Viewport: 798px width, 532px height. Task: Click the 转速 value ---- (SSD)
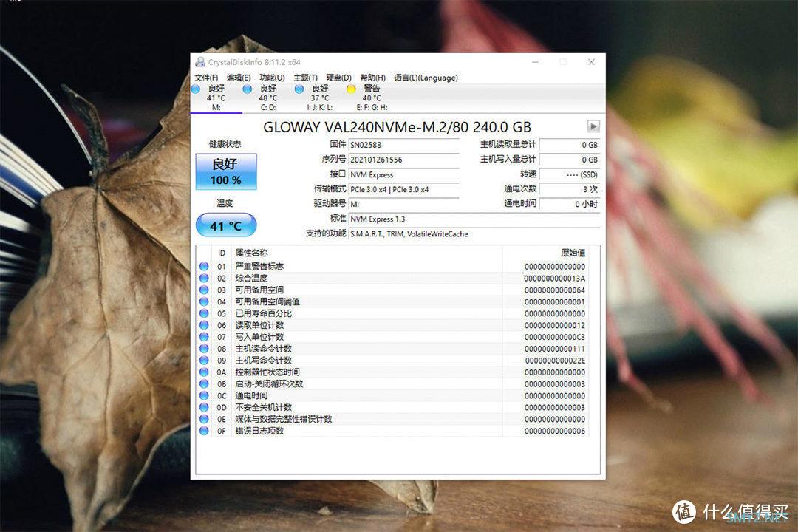tap(570, 174)
